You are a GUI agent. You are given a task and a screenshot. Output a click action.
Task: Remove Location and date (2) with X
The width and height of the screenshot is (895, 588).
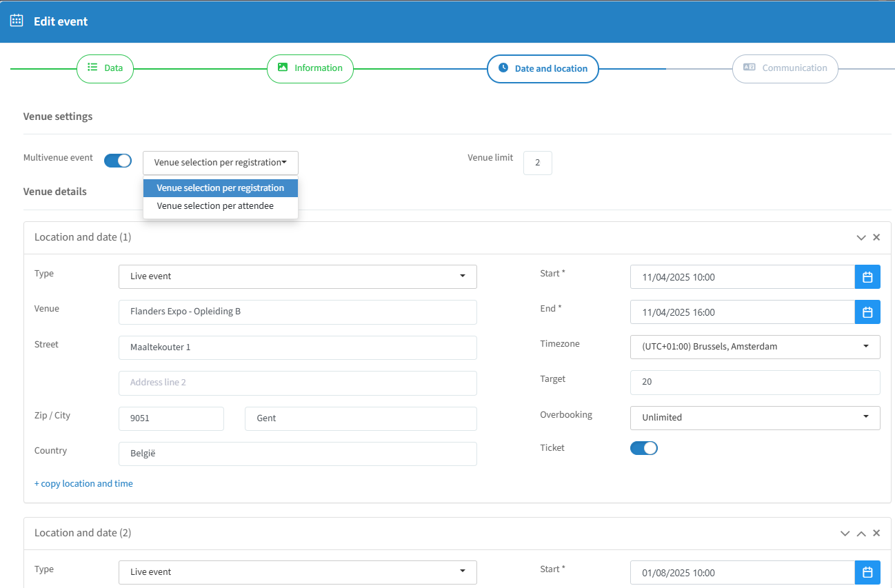(876, 533)
